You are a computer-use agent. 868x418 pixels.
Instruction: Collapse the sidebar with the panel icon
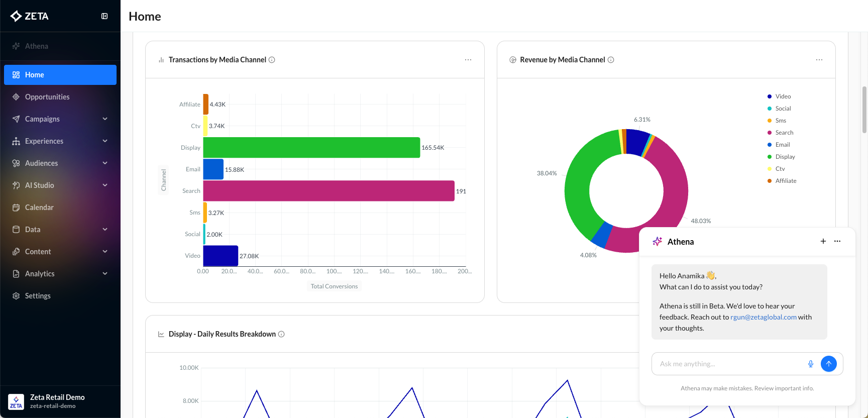tap(104, 16)
